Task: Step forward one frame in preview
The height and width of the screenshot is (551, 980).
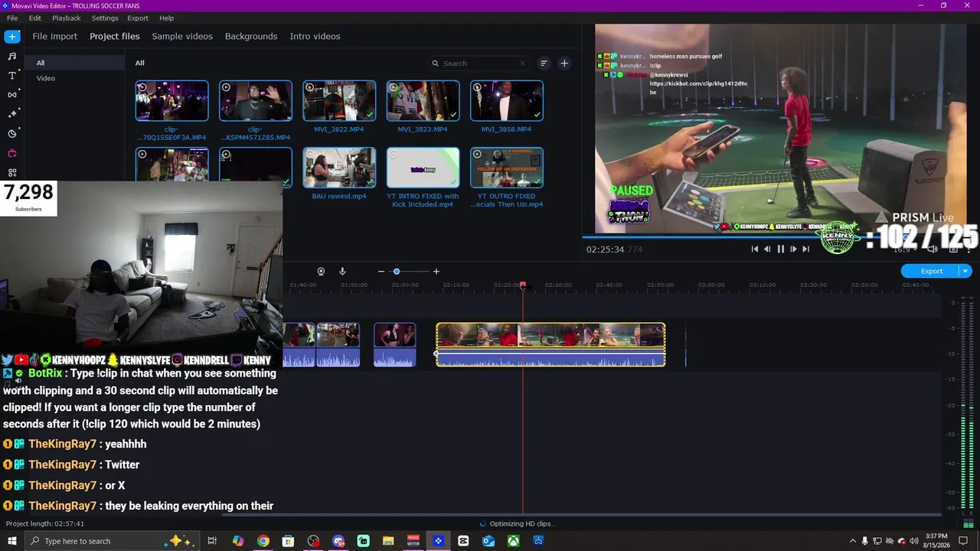Action: (x=793, y=249)
